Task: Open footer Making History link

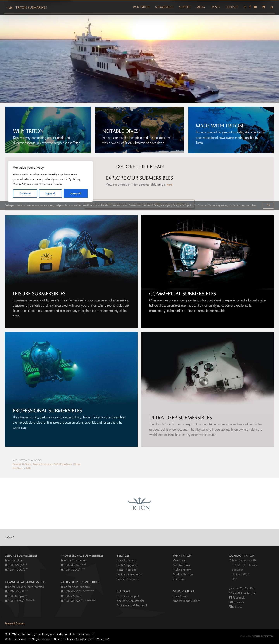Action: click(182, 569)
